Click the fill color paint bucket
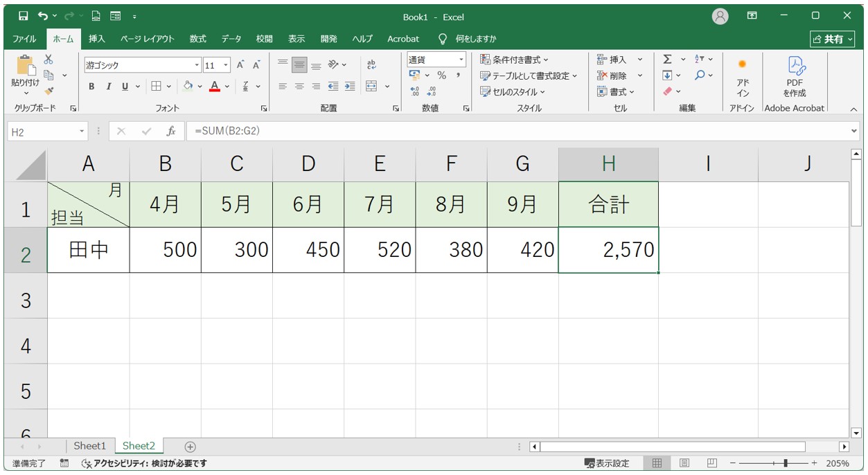 (188, 87)
